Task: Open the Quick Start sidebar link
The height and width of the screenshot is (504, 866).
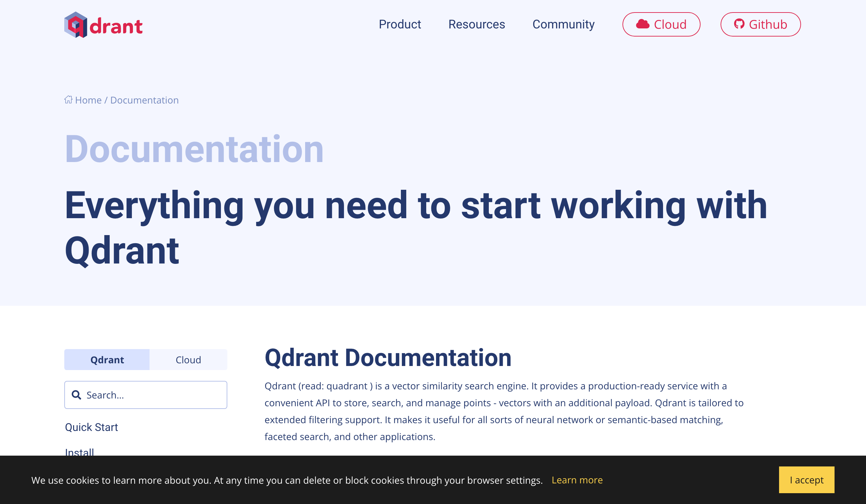Action: point(91,427)
